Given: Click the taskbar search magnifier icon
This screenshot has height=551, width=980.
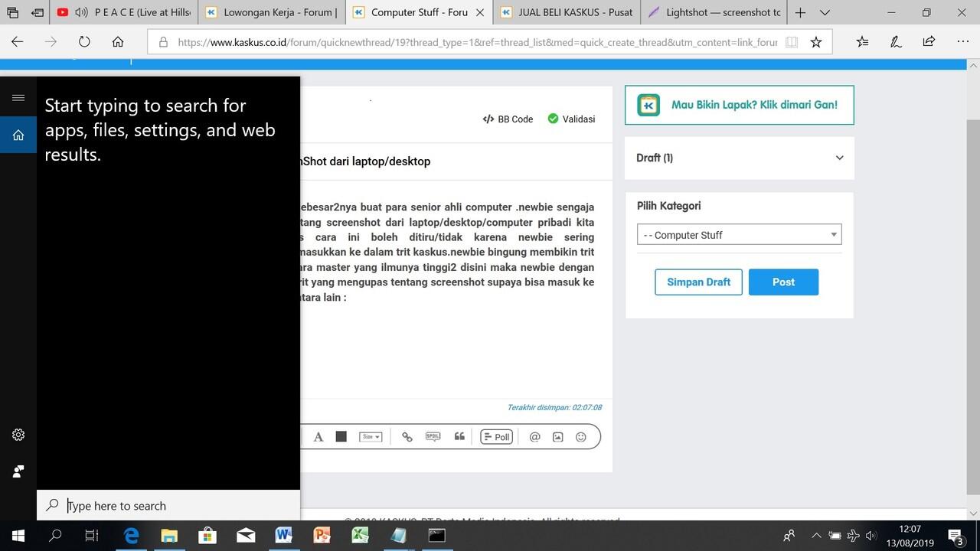Looking at the screenshot, I should pos(55,536).
